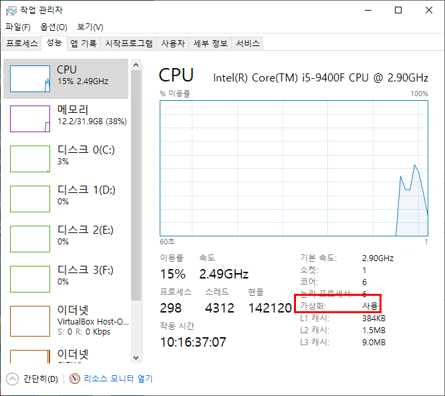Screen dimensions: 445x396
Task: Select the 메모리 usage graph thumbnail
Action: tap(30, 119)
